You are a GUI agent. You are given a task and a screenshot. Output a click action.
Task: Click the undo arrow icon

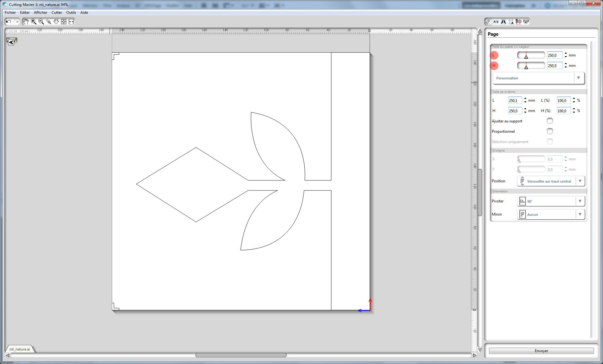(8, 22)
